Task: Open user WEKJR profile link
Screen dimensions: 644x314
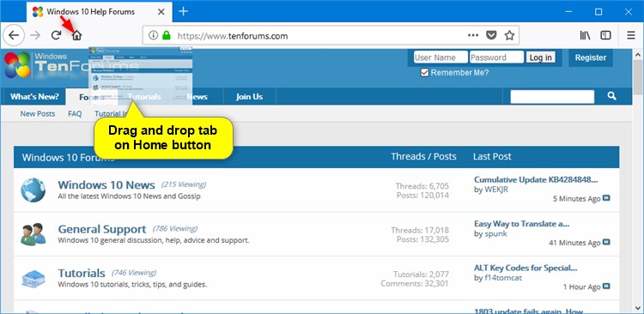Action: 496,190
